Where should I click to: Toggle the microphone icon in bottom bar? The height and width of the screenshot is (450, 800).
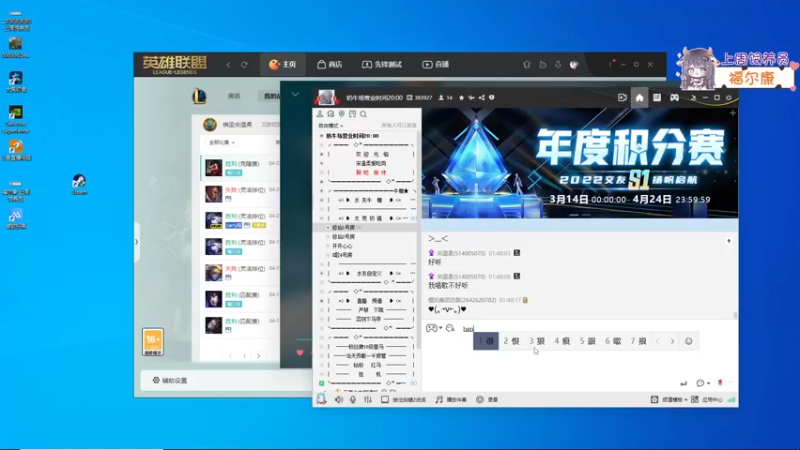click(353, 399)
